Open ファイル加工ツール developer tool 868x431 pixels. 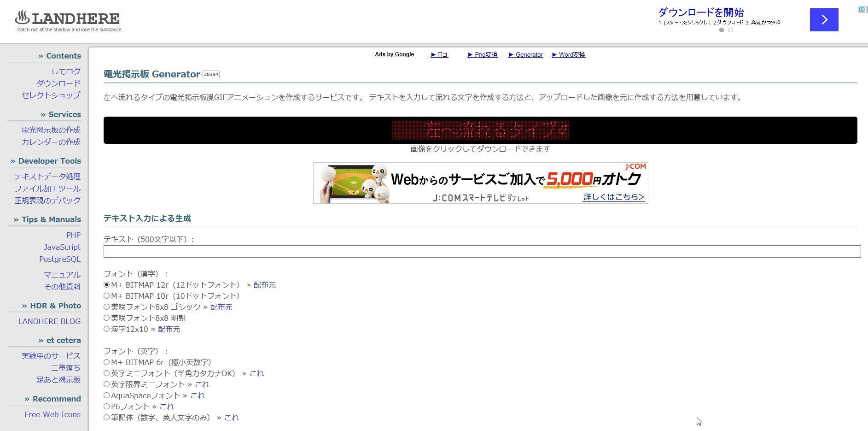[47, 189]
